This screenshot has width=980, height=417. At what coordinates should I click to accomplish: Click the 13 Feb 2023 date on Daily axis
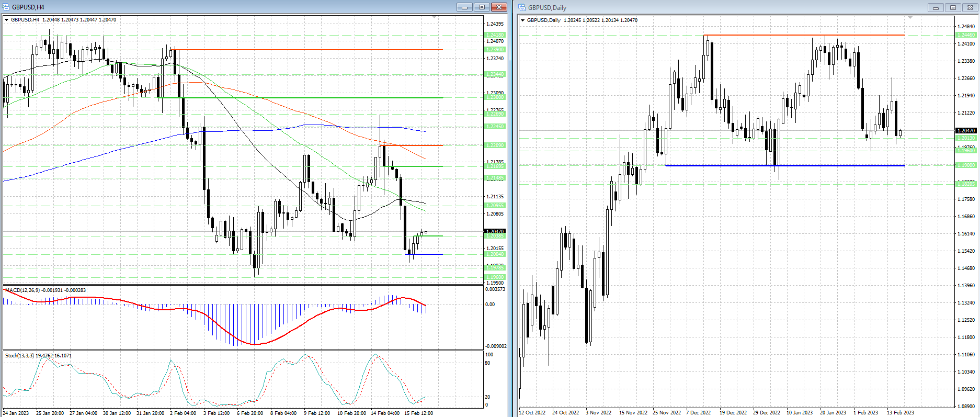coord(901,413)
